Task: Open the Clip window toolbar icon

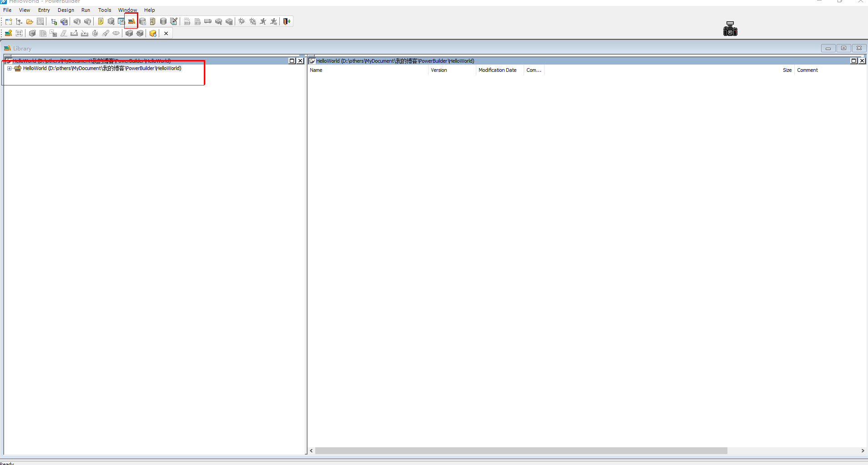Action: coord(121,21)
